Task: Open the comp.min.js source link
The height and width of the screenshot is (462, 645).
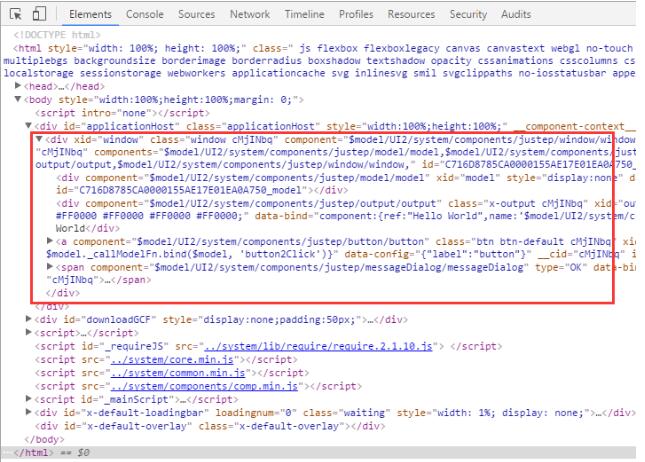Action: tap(204, 386)
